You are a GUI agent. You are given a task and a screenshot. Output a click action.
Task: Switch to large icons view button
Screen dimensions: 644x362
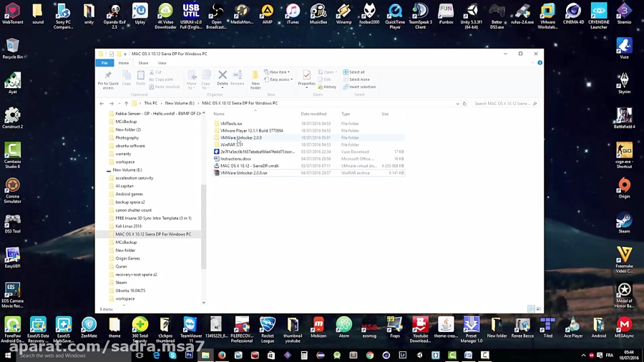[538, 309]
